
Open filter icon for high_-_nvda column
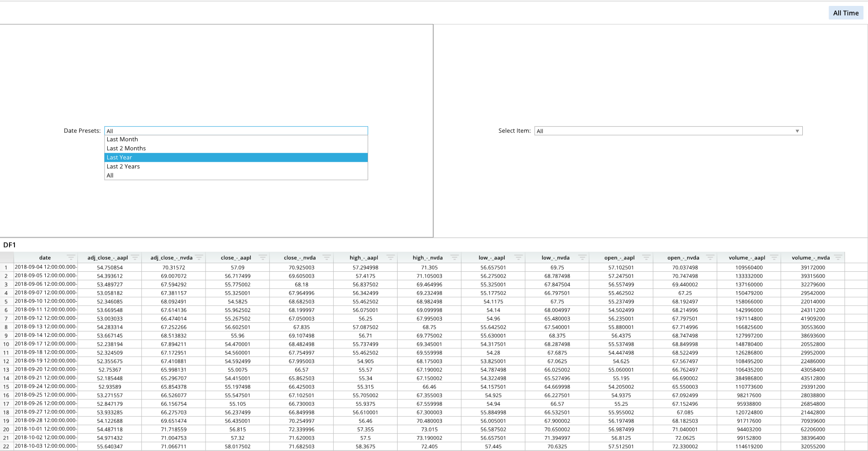(454, 258)
